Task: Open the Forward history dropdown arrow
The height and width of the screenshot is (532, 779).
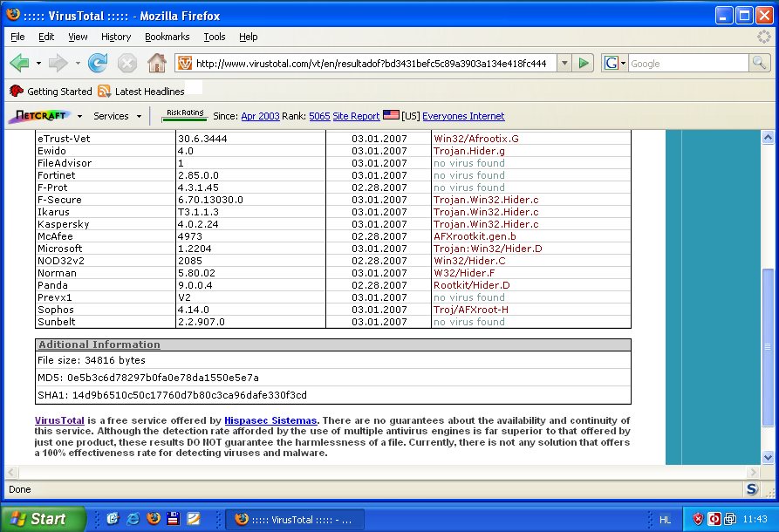Action: tap(78, 63)
